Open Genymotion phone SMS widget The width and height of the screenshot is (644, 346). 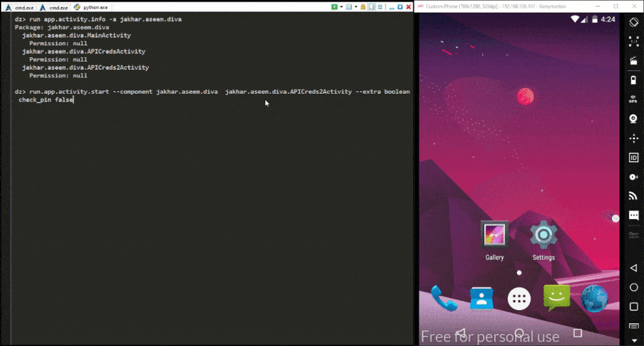click(x=634, y=215)
